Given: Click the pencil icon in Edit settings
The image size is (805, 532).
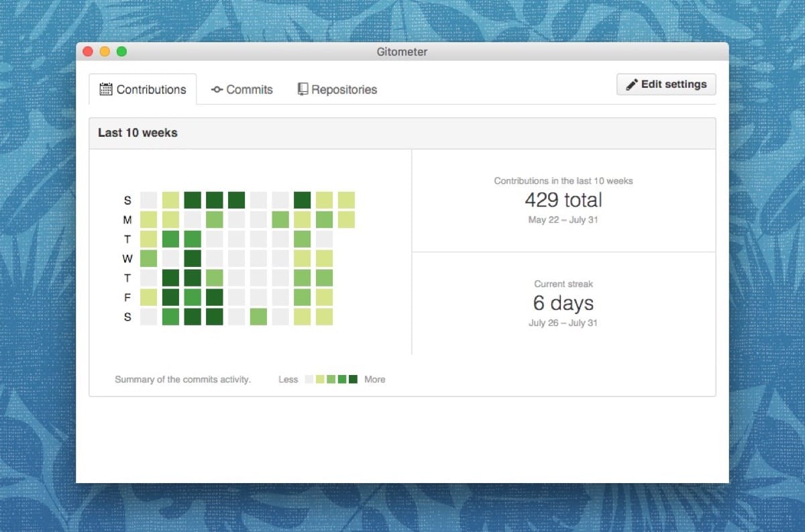Looking at the screenshot, I should point(631,84).
